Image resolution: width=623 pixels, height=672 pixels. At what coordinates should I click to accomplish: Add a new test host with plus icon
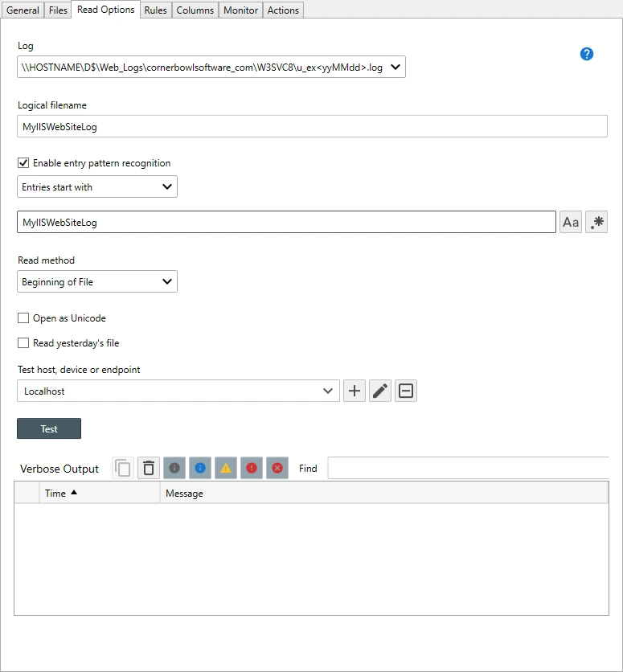[x=355, y=391]
